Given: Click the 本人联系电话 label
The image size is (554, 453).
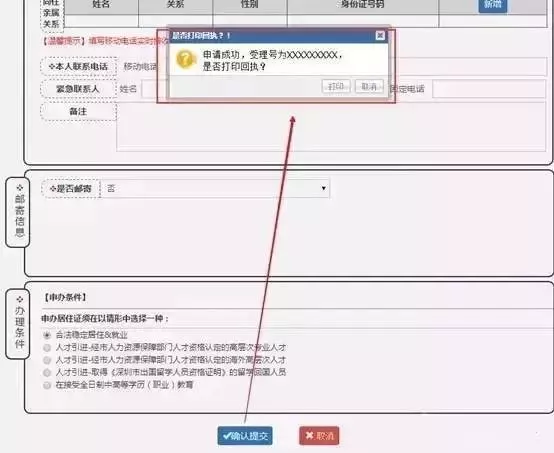Looking at the screenshot, I should pyautogui.click(x=78, y=66).
